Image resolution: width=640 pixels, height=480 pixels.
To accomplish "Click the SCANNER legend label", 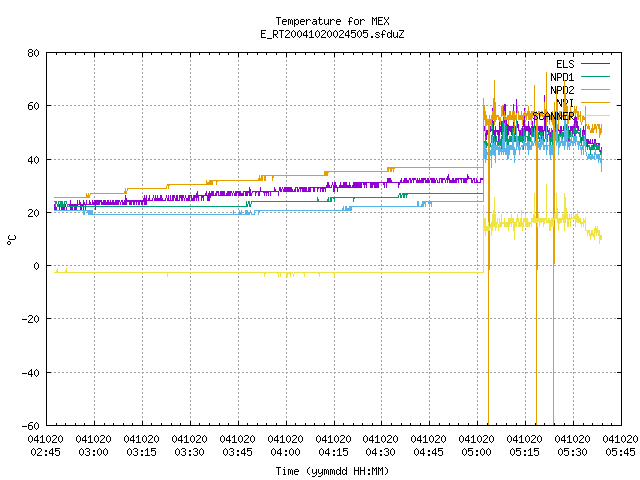I will pos(553,116).
